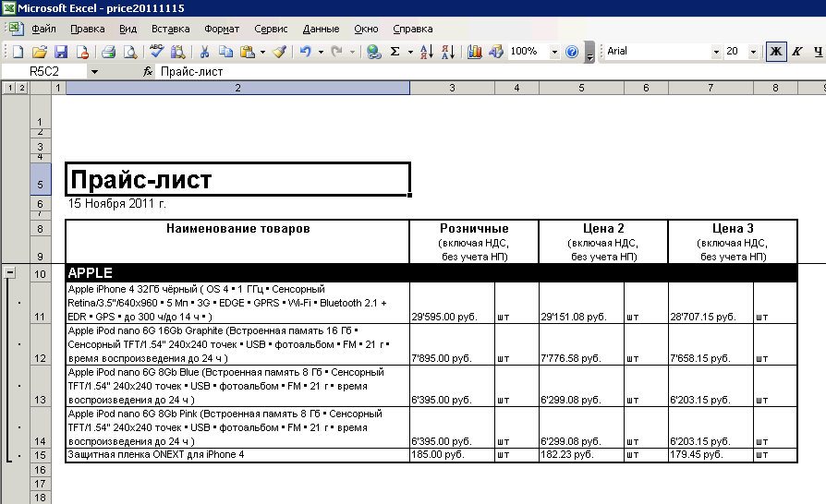Open Excel Help with the question mark icon
Image resolution: width=826 pixels, height=504 pixels.
(x=572, y=51)
